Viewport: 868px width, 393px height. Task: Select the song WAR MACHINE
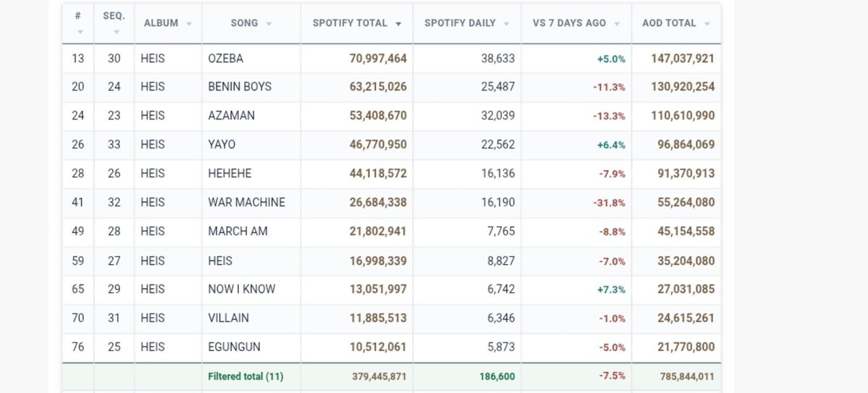pos(246,202)
